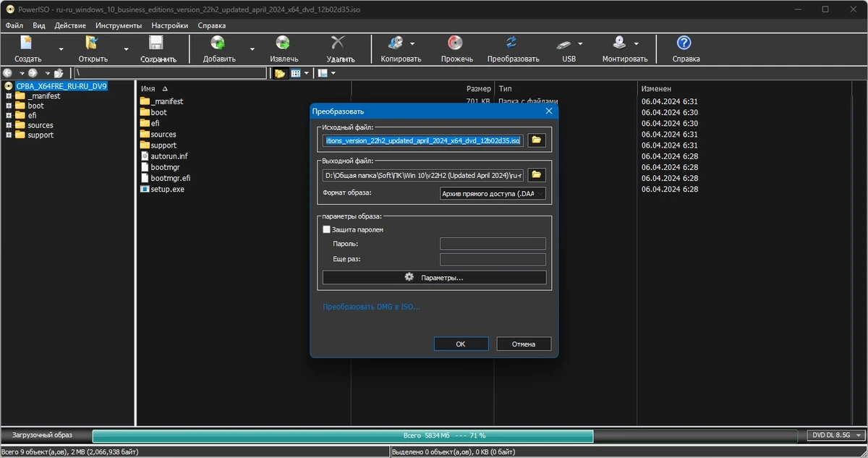Select bootmgr.efi in the file list
The width and height of the screenshot is (868, 458).
click(x=171, y=178)
